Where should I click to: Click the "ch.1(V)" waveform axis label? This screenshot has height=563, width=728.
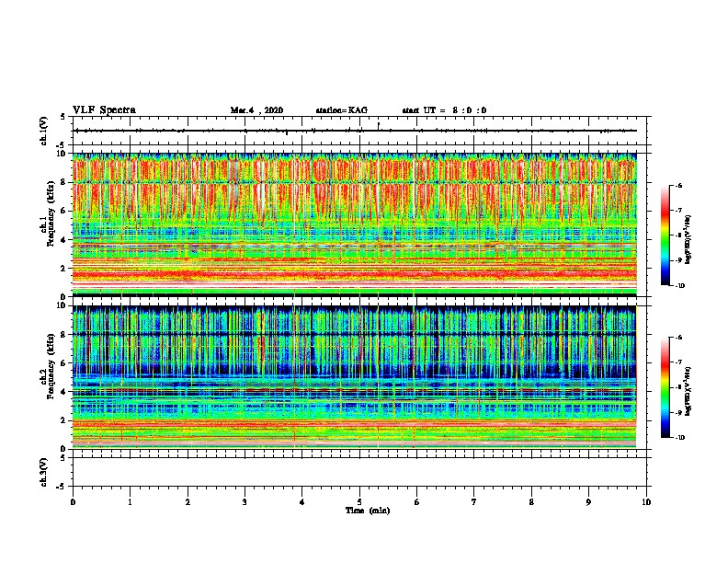(44, 131)
